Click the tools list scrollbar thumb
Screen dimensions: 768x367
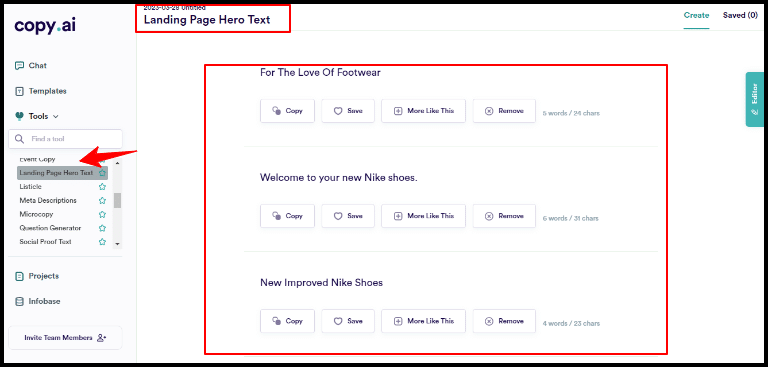[117, 200]
